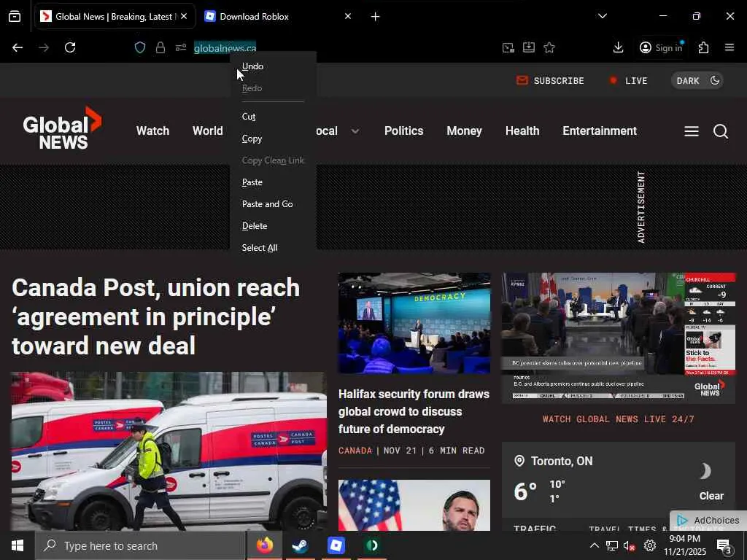This screenshot has height=560, width=747.
Task: Open Firefox View icon in tab bar
Action: point(15,17)
